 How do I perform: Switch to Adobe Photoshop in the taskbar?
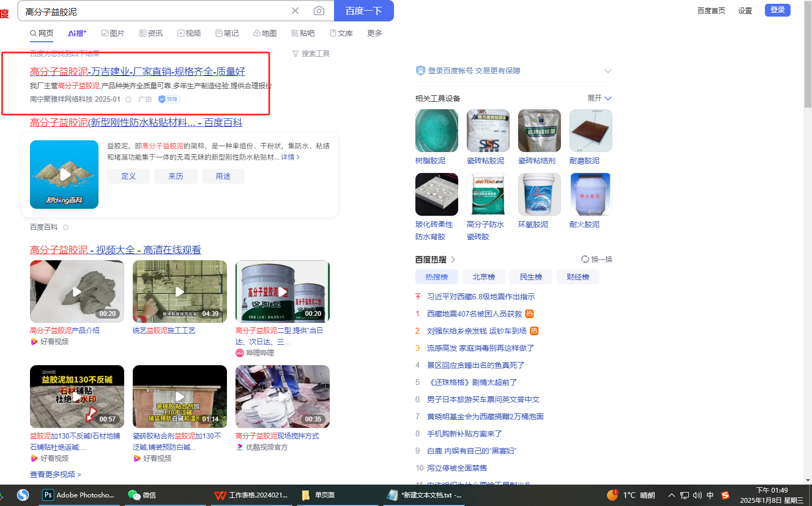[x=79, y=495]
